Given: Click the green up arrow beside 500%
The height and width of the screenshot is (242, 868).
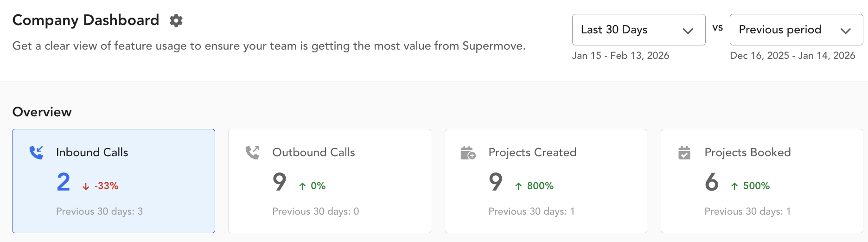Looking at the screenshot, I should point(734,186).
